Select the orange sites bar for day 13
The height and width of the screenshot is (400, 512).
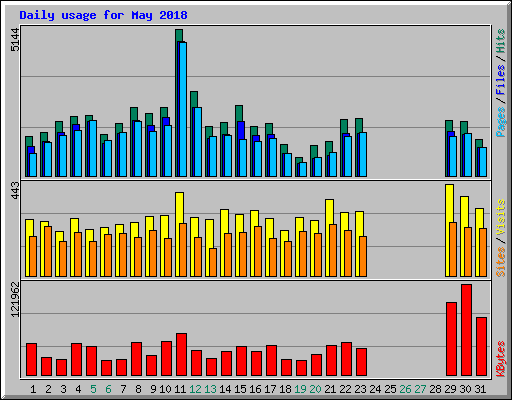[213, 262]
